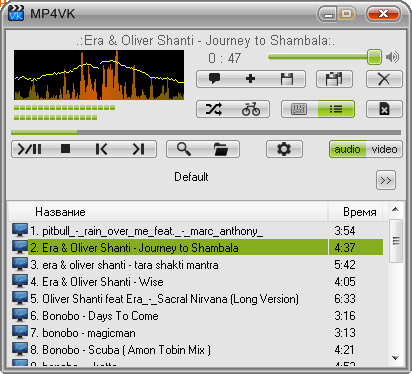Click the Время column header

360,212
